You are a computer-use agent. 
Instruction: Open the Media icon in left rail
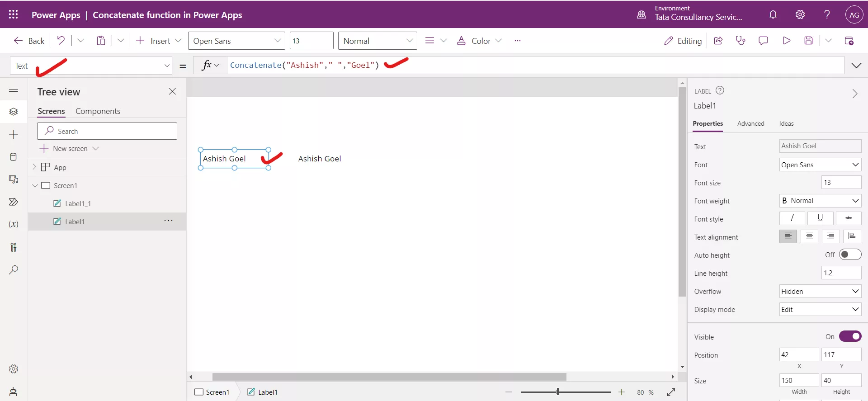tap(14, 179)
